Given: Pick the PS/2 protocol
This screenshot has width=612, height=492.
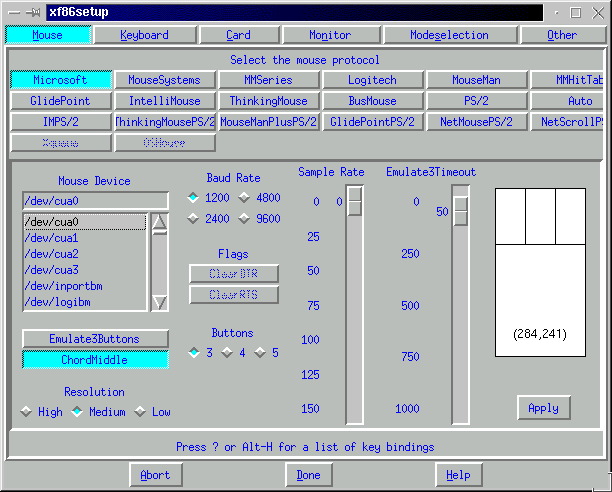Looking at the screenshot, I should [x=476, y=101].
